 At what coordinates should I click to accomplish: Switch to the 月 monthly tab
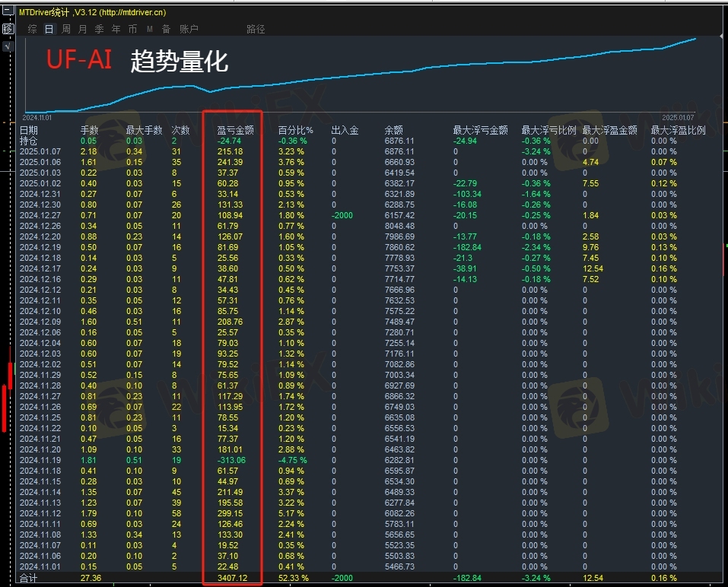tap(83, 29)
